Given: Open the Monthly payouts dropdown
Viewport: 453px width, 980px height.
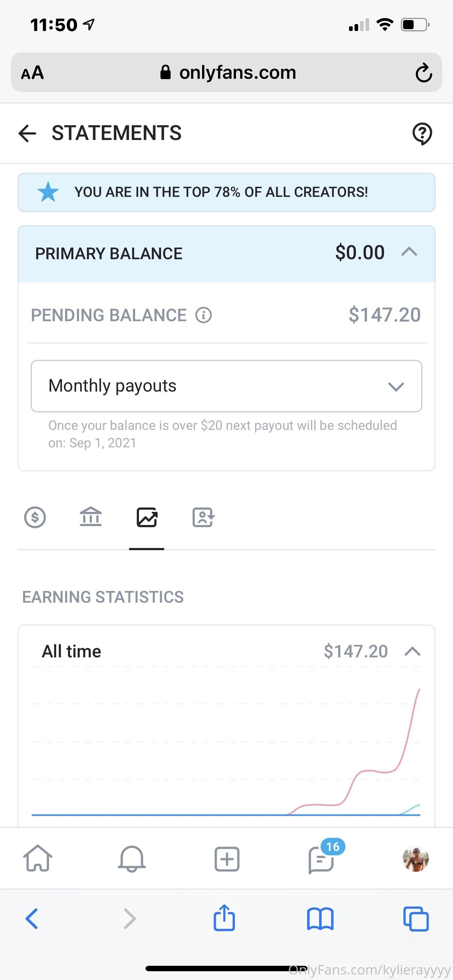Looking at the screenshot, I should tap(226, 386).
